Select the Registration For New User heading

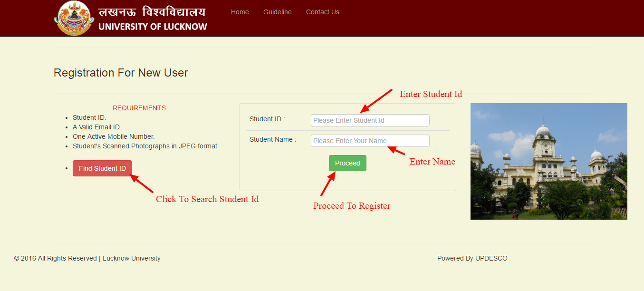click(x=121, y=73)
